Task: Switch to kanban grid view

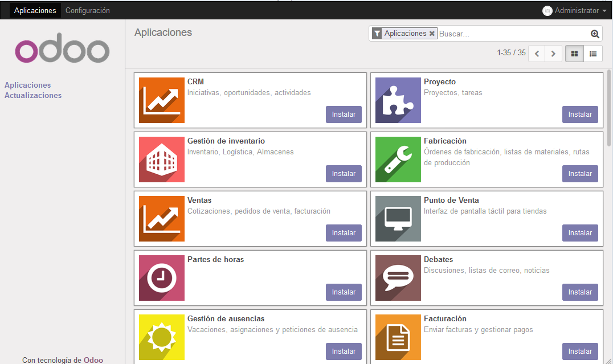Action: tap(574, 54)
